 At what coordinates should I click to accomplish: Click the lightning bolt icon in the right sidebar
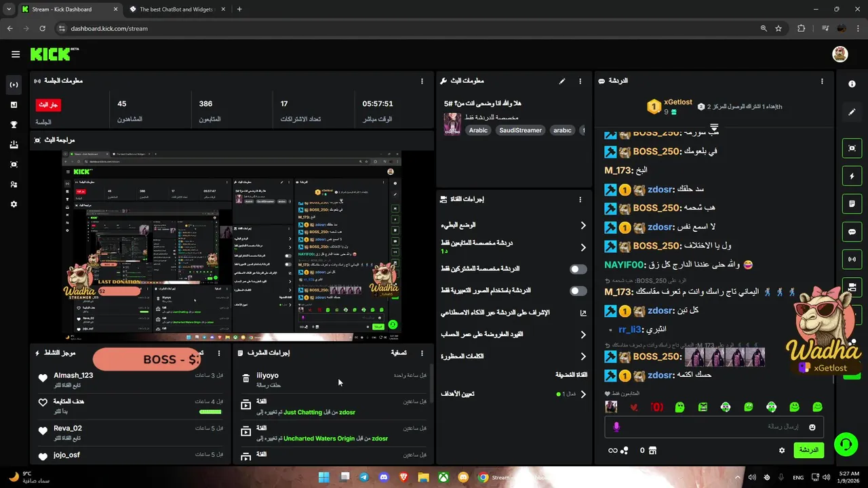(x=852, y=176)
